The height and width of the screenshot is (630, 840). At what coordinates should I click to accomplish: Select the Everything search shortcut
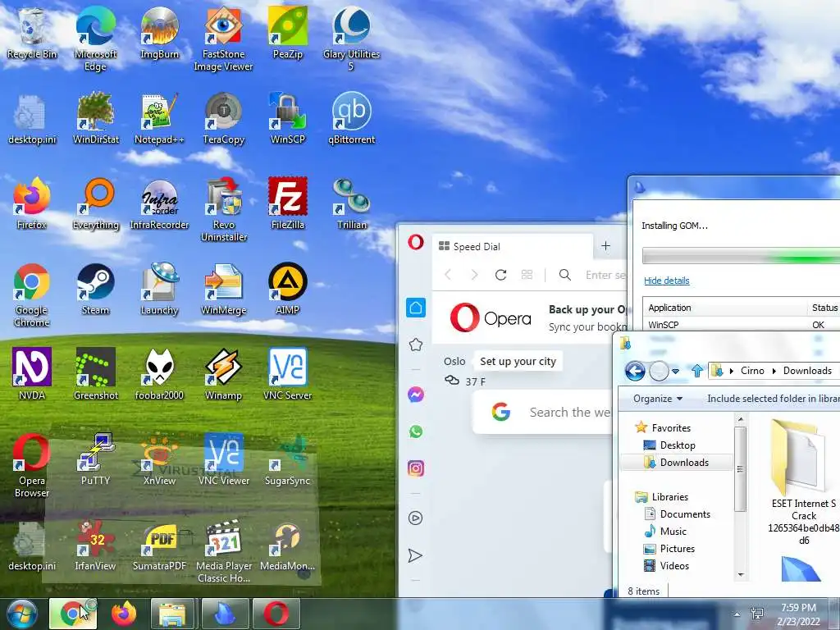click(95, 203)
